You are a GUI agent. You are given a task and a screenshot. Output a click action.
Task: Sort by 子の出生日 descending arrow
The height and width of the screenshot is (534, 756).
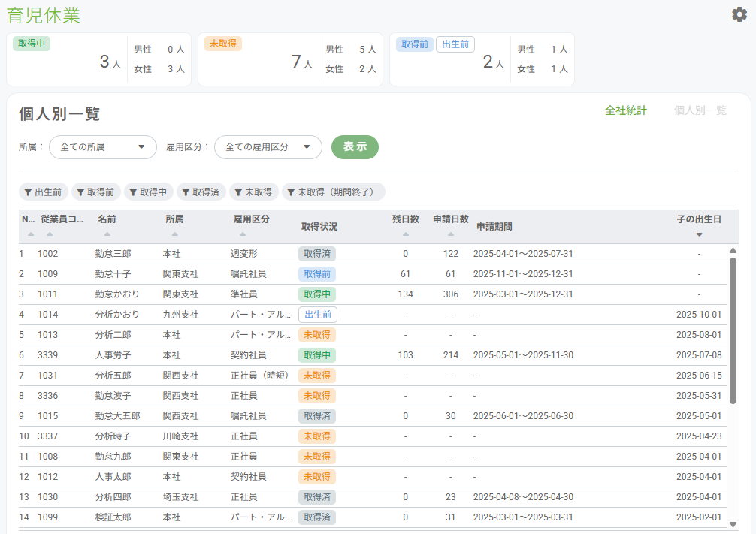click(x=699, y=235)
